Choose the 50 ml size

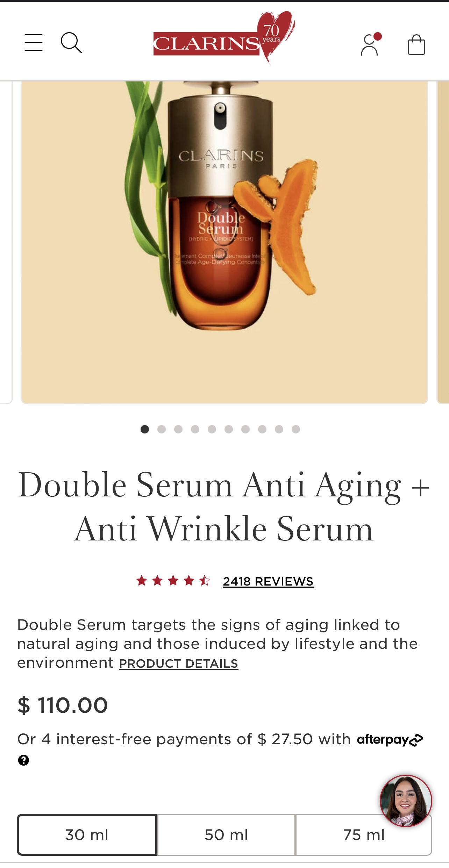click(x=226, y=835)
